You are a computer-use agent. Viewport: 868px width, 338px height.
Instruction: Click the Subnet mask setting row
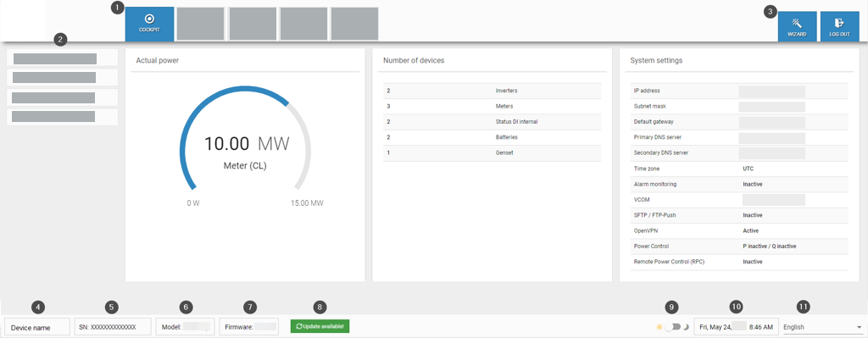pos(739,106)
